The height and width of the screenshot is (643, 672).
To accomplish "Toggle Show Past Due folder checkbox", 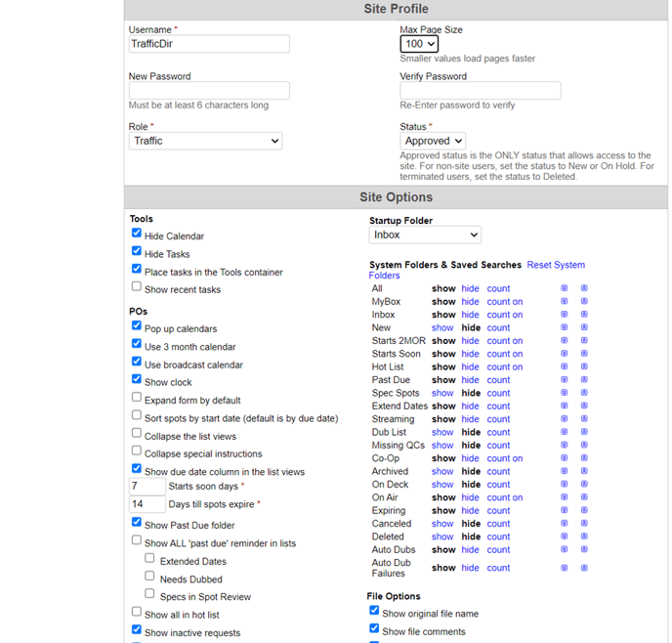I will pos(137,522).
